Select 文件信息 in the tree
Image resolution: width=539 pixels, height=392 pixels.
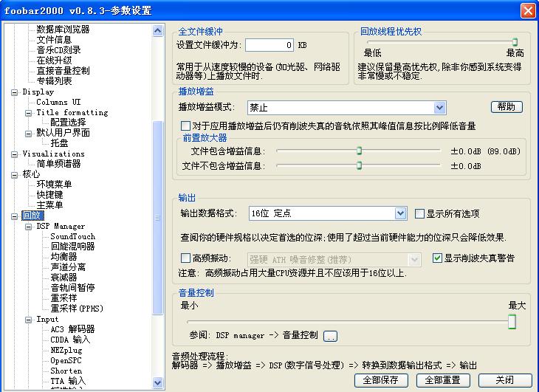pos(54,40)
